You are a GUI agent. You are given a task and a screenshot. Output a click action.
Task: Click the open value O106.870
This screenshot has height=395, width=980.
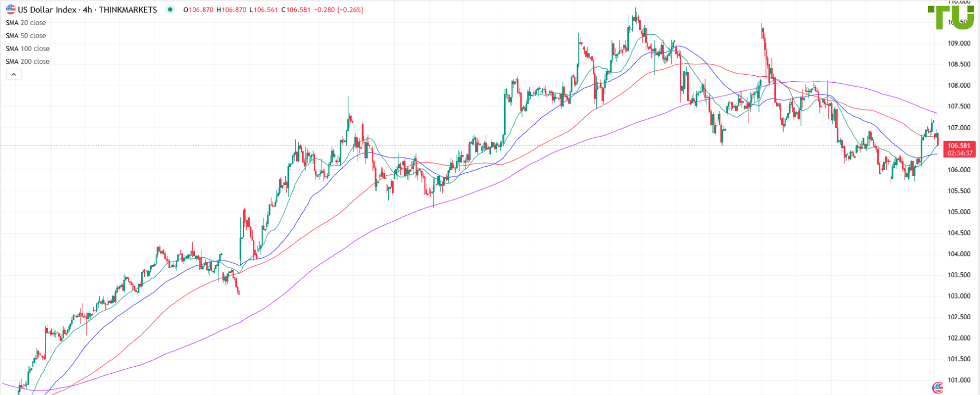click(x=198, y=10)
